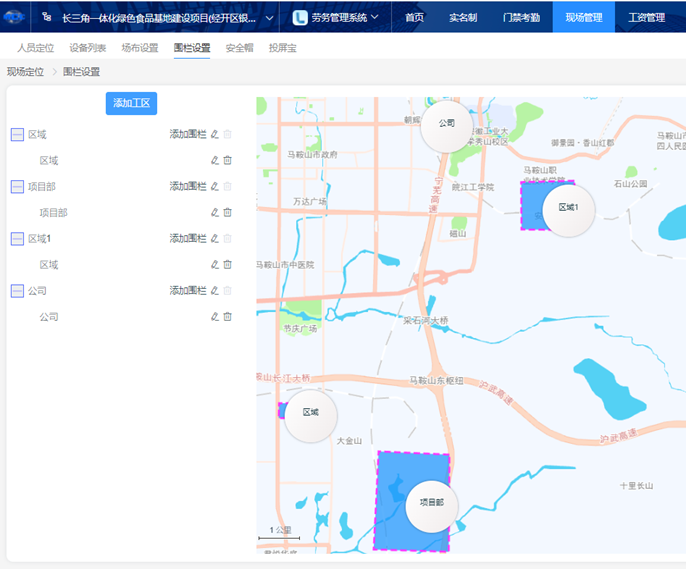Viewport: 686px width, 569px height.
Task: Click edit pencil icon for 区域 work zone group
Action: [214, 134]
